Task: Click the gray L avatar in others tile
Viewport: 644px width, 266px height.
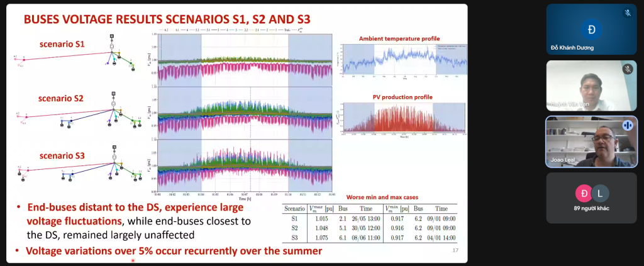Action: (x=599, y=193)
